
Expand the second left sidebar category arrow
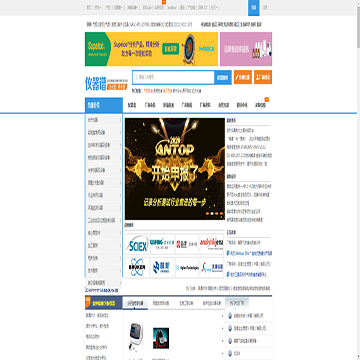[x=120, y=133]
